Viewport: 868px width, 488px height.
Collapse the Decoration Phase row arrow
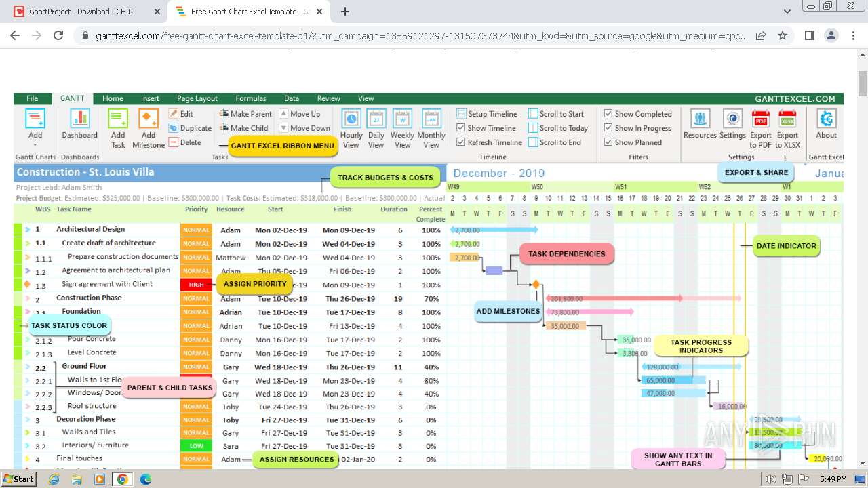tap(28, 420)
